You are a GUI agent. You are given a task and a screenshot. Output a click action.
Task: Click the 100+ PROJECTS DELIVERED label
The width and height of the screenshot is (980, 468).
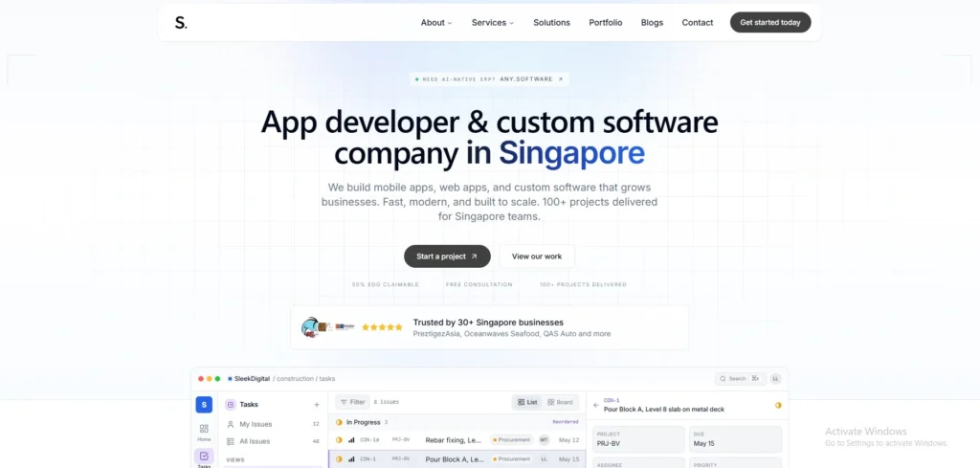tap(583, 285)
